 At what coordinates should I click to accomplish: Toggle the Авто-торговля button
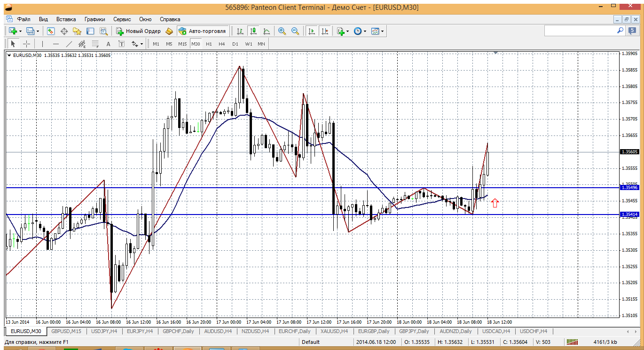pyautogui.click(x=203, y=31)
